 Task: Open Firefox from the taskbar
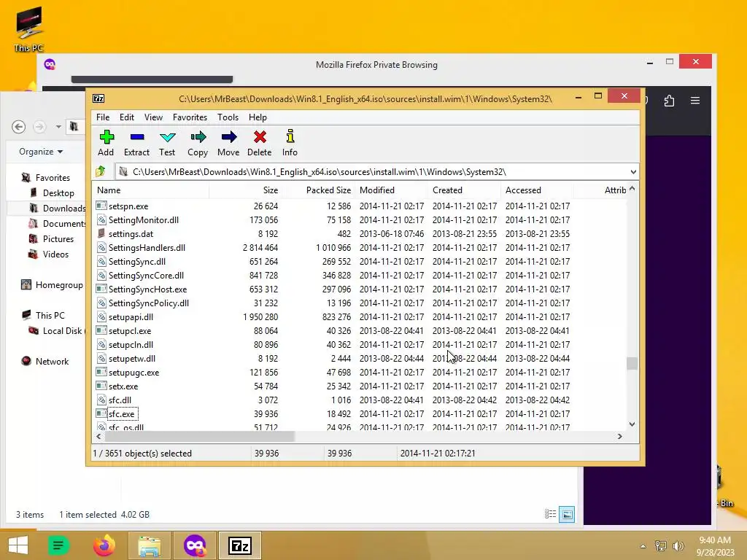[x=104, y=545]
